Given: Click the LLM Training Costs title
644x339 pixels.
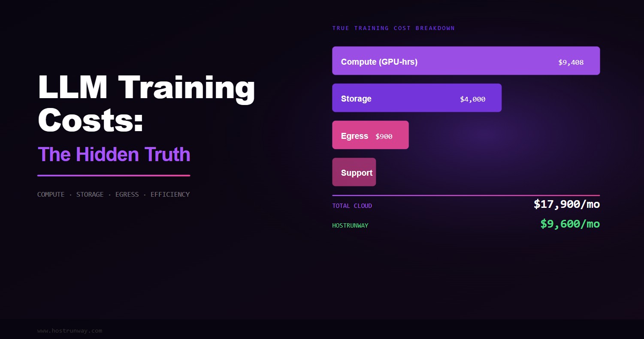Looking at the screenshot, I should click(146, 103).
